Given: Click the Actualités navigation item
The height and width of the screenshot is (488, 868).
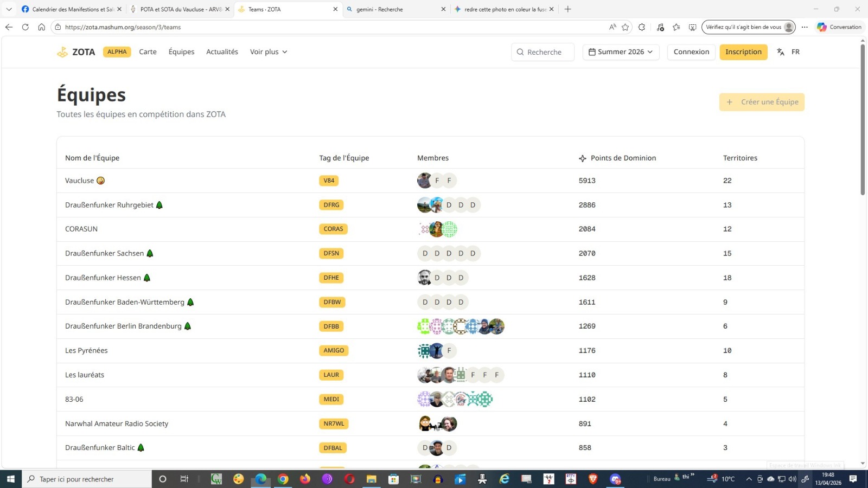Looking at the screenshot, I should [222, 52].
